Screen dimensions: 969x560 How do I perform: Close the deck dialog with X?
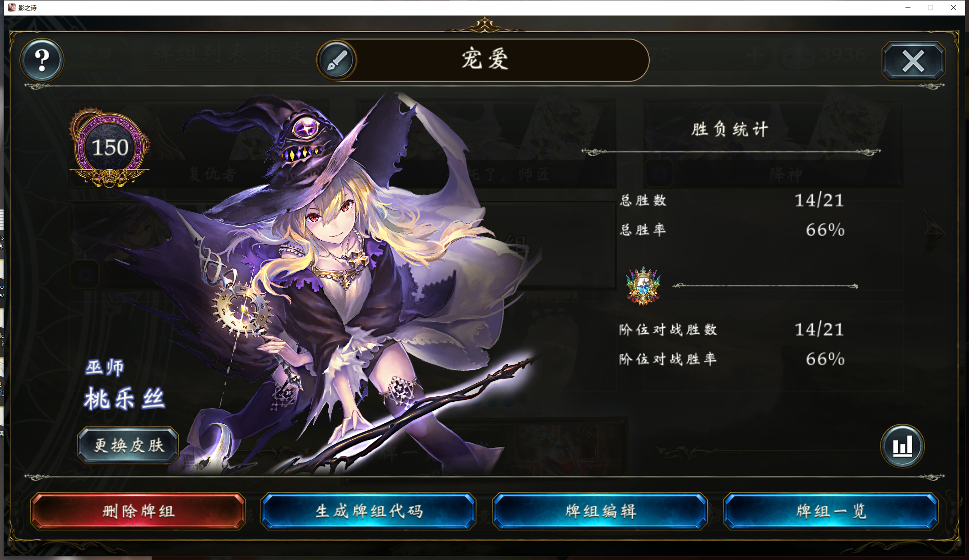pyautogui.click(x=913, y=61)
